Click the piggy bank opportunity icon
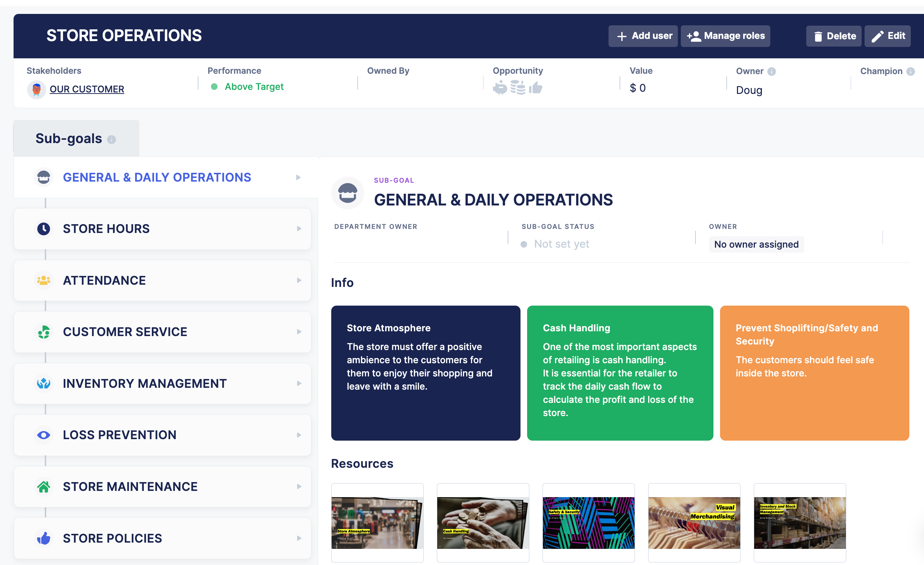Viewport: 924px width, 565px height. coord(500,88)
